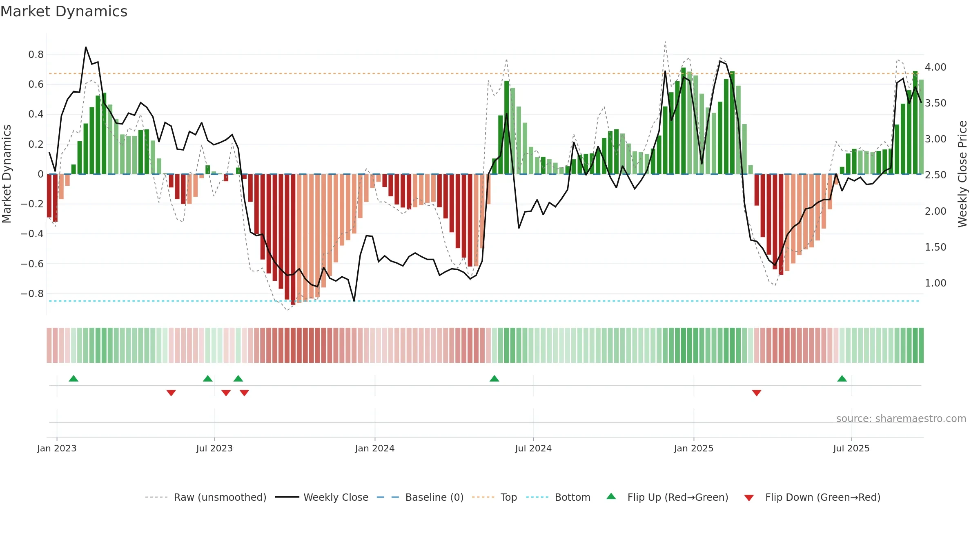980x551 pixels.
Task: Click the Jan 2025 x-axis label
Action: coord(694,448)
